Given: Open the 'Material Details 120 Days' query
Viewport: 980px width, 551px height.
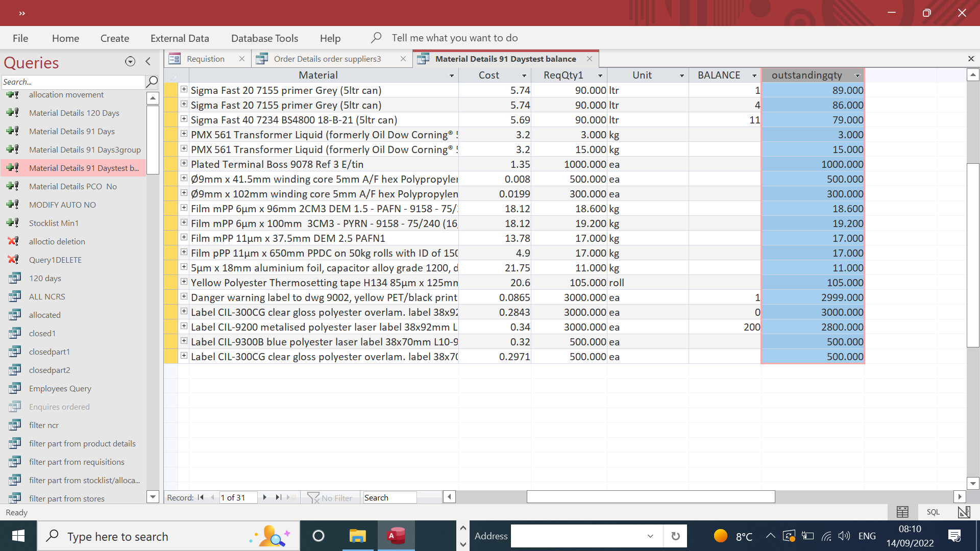Looking at the screenshot, I should pos(74,113).
